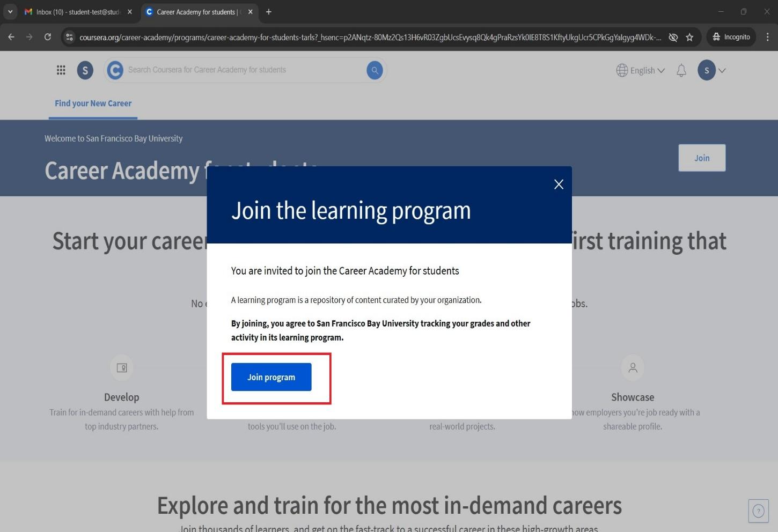Open the help question mark button

(x=759, y=511)
